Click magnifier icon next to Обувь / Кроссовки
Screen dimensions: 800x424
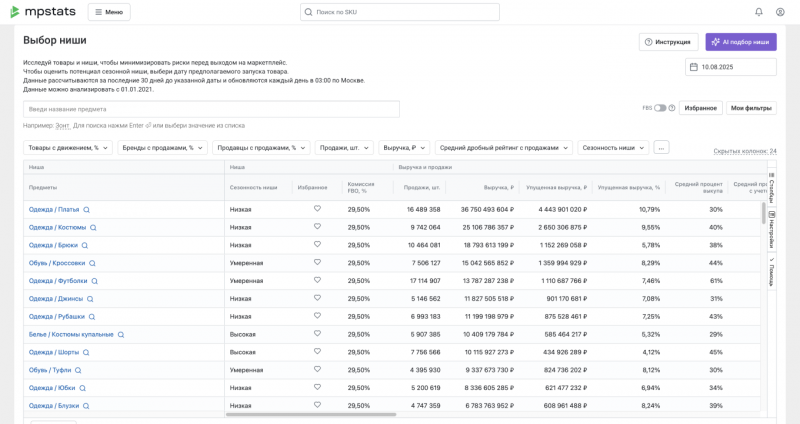click(92, 263)
